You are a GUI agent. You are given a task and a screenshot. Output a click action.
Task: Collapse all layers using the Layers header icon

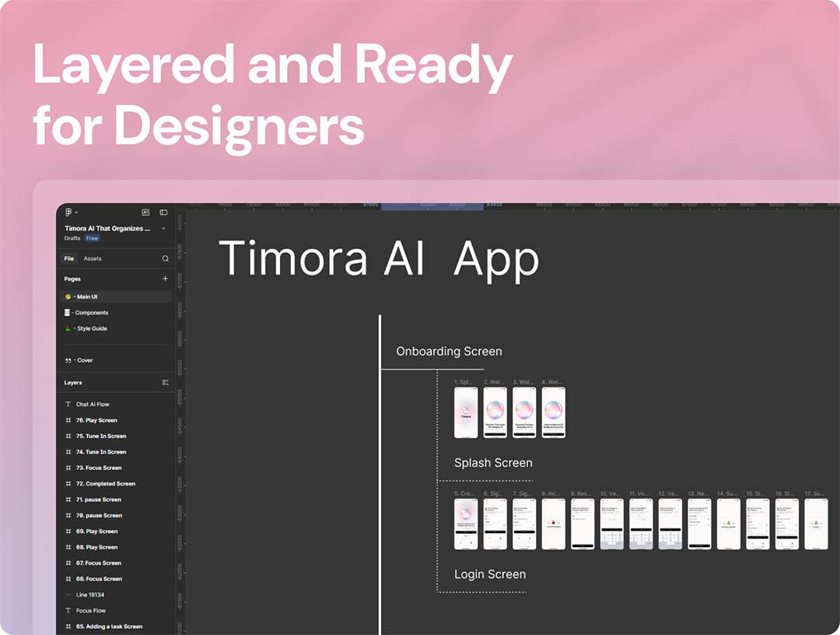tap(165, 383)
